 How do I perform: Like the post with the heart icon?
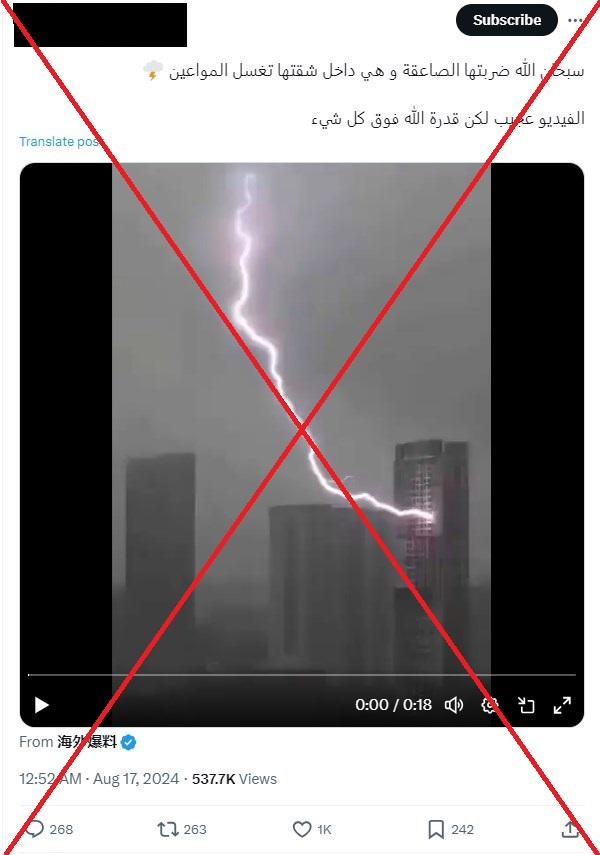coord(302,829)
